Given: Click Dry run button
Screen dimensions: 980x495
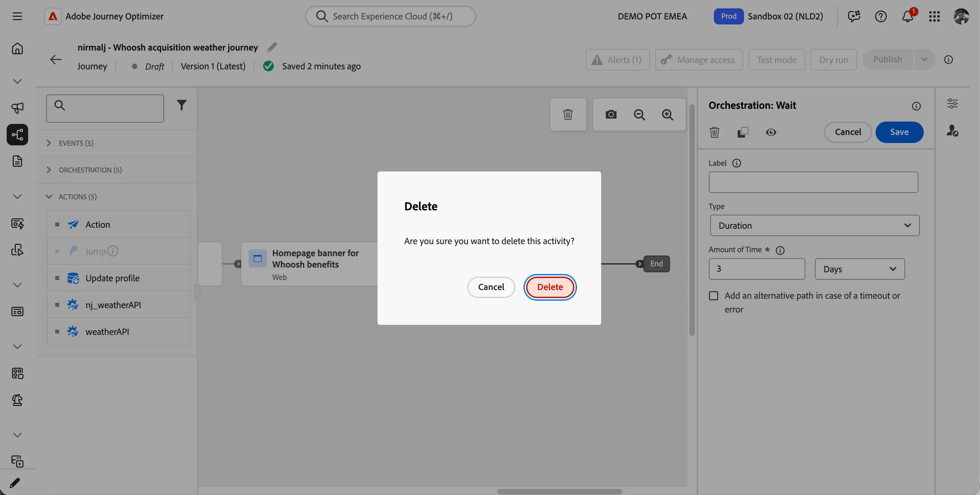Looking at the screenshot, I should point(833,59).
